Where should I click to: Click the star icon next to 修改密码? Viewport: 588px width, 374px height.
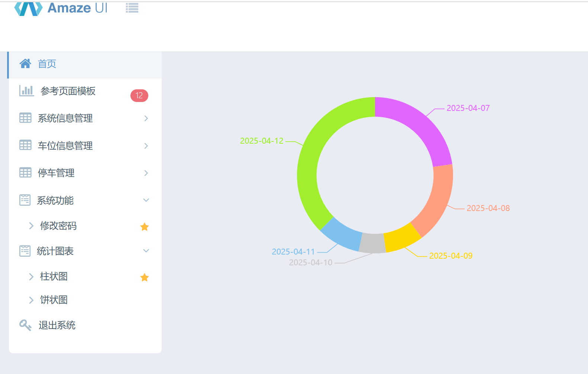click(145, 227)
